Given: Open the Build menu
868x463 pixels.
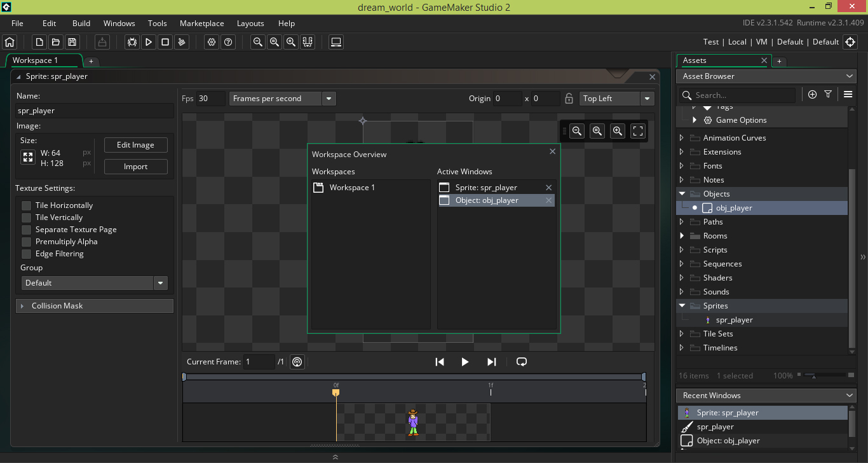Looking at the screenshot, I should (x=81, y=24).
